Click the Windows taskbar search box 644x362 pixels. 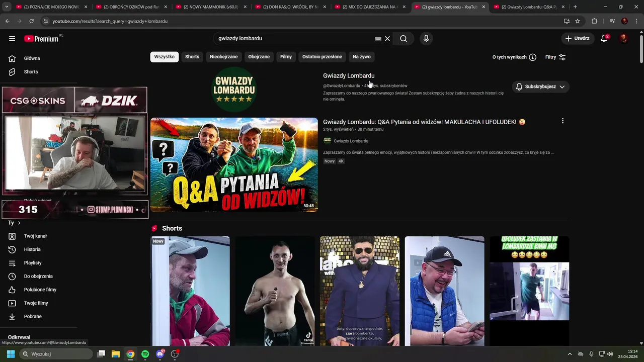(x=57, y=354)
